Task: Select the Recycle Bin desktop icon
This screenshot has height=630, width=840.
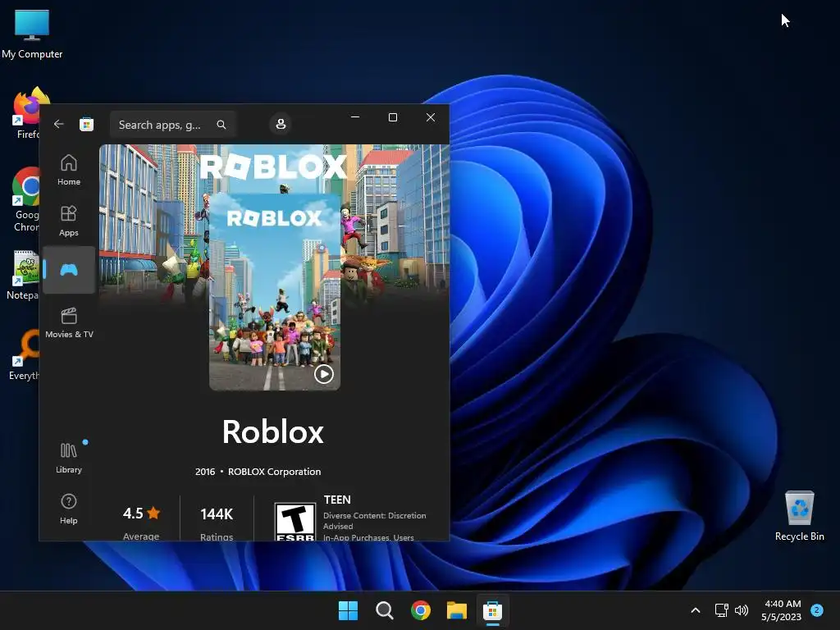Action: [x=799, y=515]
